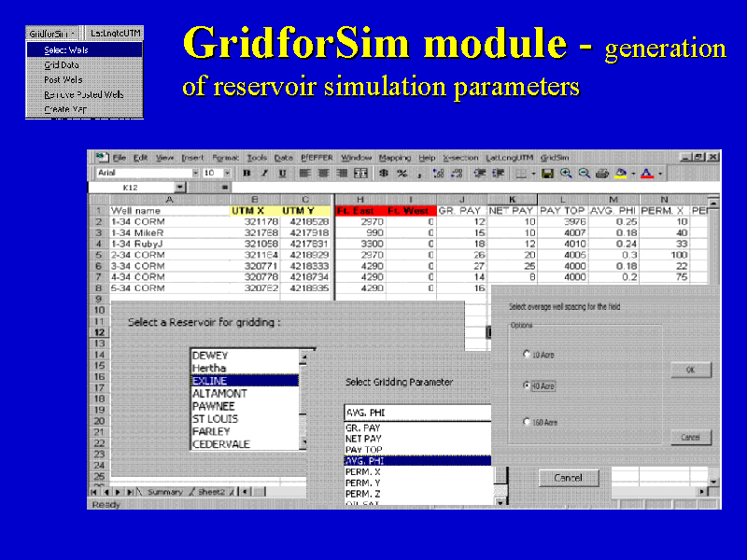Screen dimensions: 747x560
Task: Toggle italic formatting in the toolbar
Action: coord(264,174)
